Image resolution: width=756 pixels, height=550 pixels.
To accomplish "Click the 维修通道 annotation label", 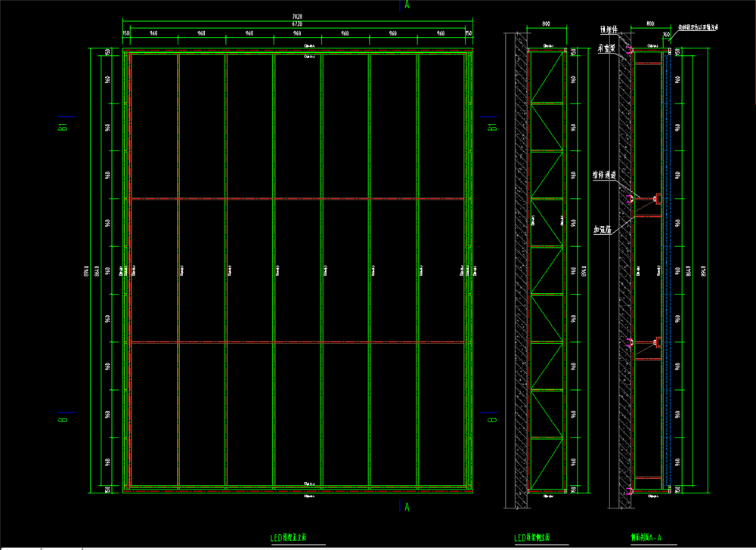I will pos(604,175).
